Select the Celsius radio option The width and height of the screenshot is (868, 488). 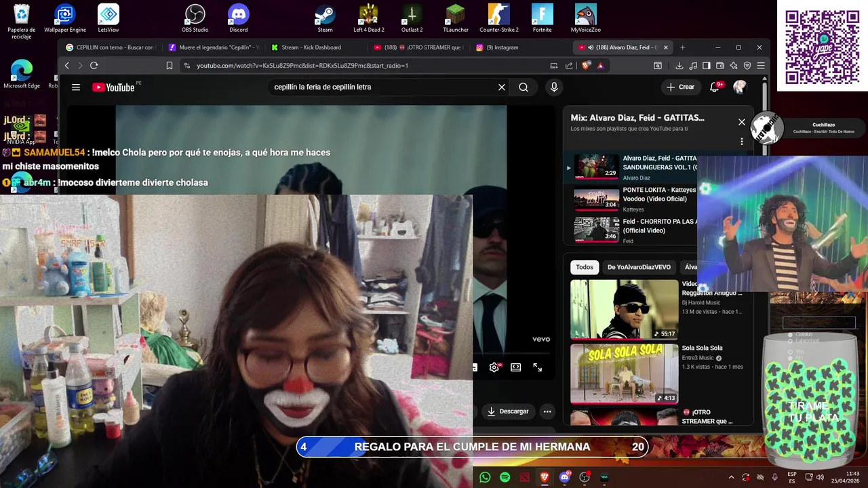tap(790, 335)
